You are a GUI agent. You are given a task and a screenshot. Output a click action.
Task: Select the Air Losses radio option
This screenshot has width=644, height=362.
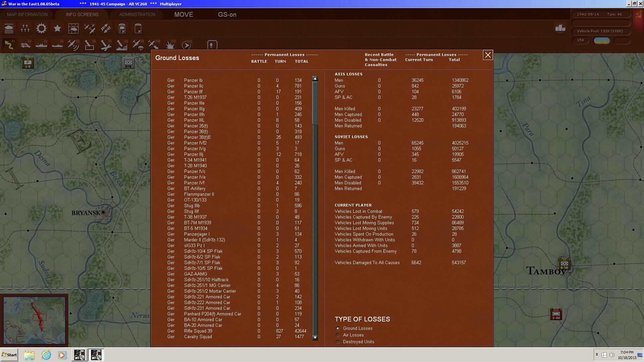click(338, 335)
